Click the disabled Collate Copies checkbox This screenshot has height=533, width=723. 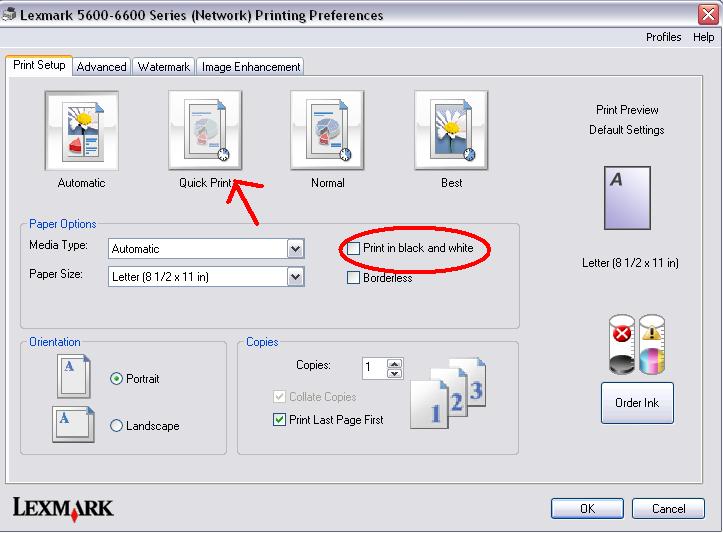click(279, 397)
